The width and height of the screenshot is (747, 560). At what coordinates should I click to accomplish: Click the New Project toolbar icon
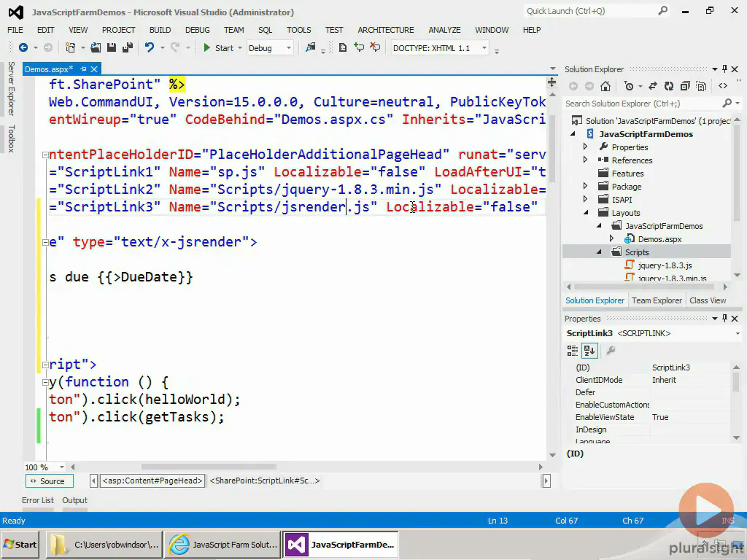point(70,47)
